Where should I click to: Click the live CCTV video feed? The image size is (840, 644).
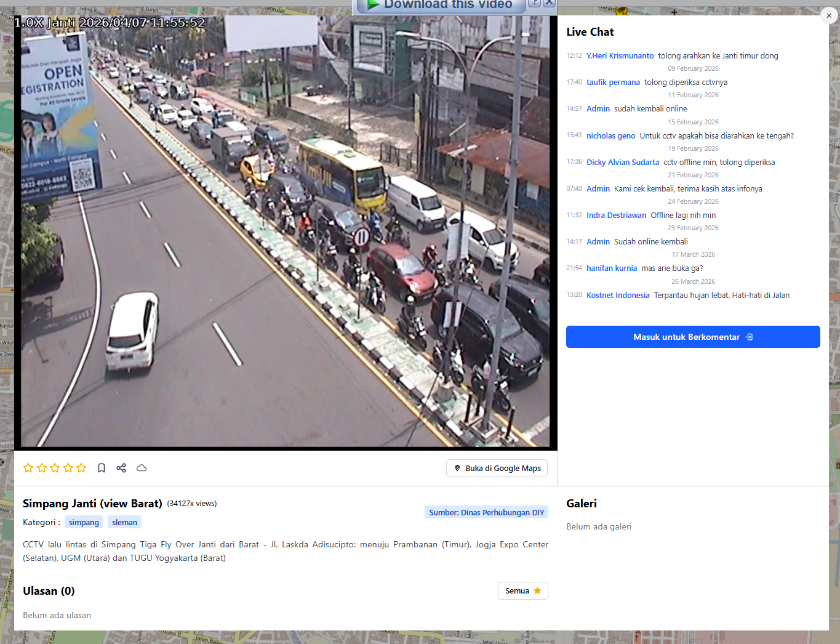click(286, 234)
